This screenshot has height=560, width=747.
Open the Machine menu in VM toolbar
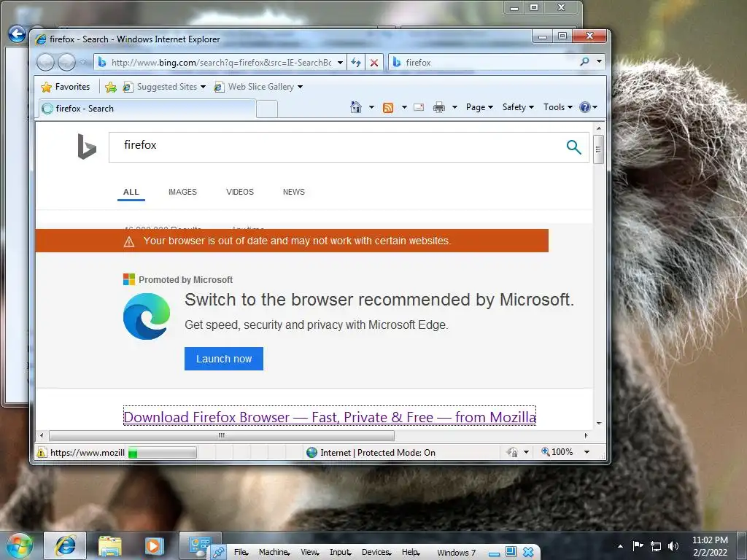pyautogui.click(x=274, y=552)
